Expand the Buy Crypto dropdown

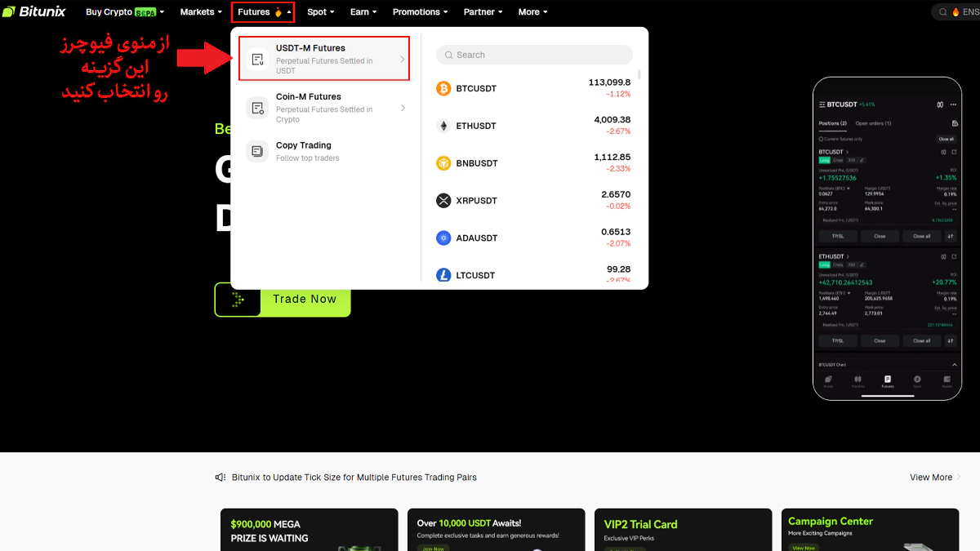(124, 12)
